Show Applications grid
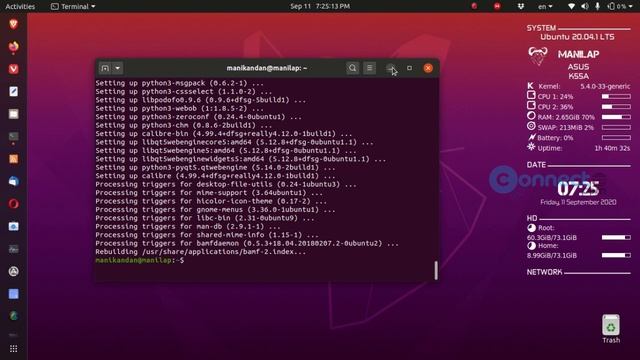The width and height of the screenshot is (640, 360). tap(13, 349)
